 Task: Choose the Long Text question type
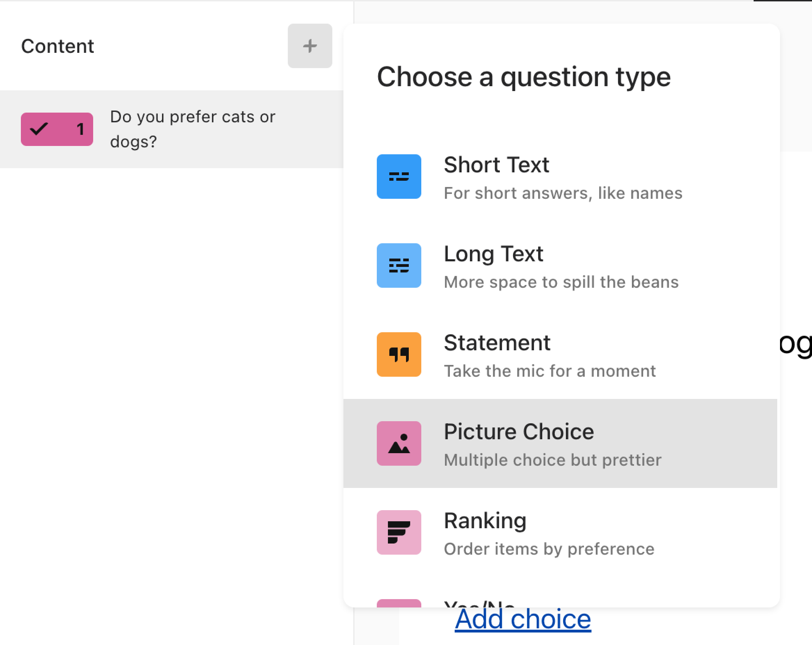pos(560,266)
